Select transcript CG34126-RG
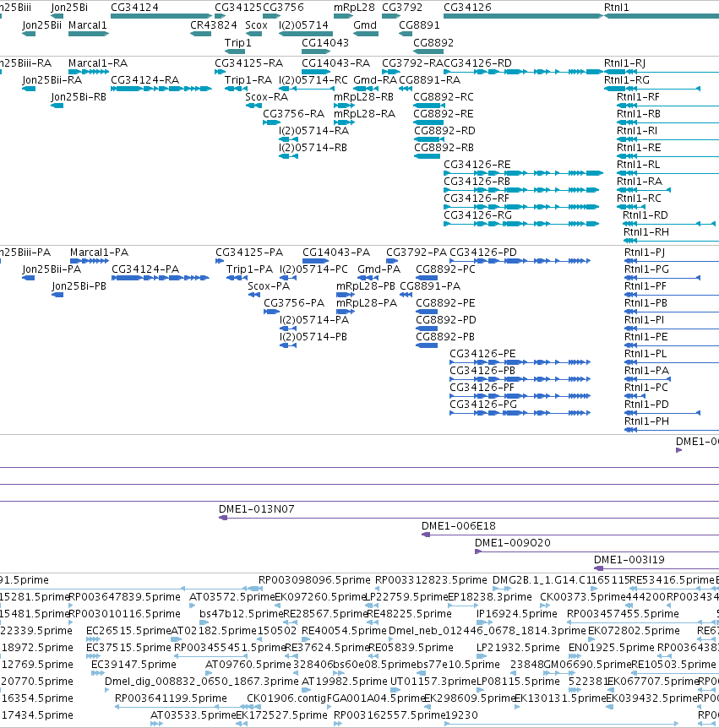This screenshot has height=728, width=719. (477, 215)
